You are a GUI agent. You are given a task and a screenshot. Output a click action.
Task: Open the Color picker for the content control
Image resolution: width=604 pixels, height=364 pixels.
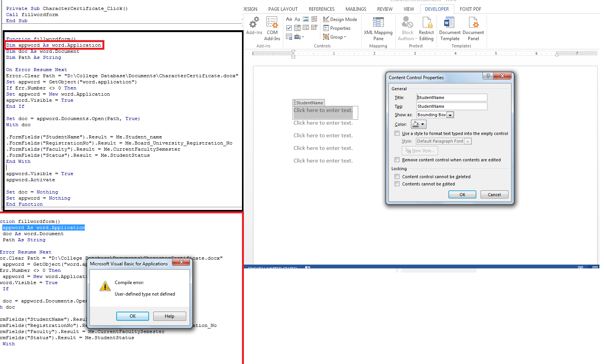[x=419, y=124]
